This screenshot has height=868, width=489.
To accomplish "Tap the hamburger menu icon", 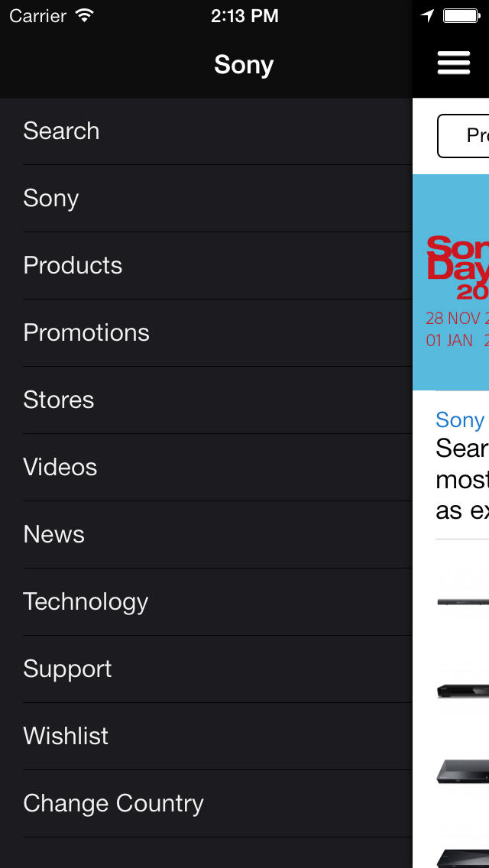I will point(453,63).
